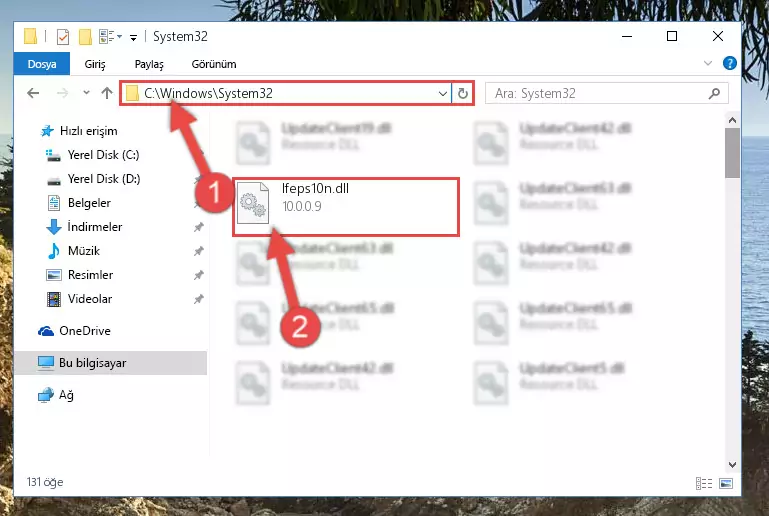The height and width of the screenshot is (516, 769).
Task: Go forward with the forward arrow
Action: point(62,93)
